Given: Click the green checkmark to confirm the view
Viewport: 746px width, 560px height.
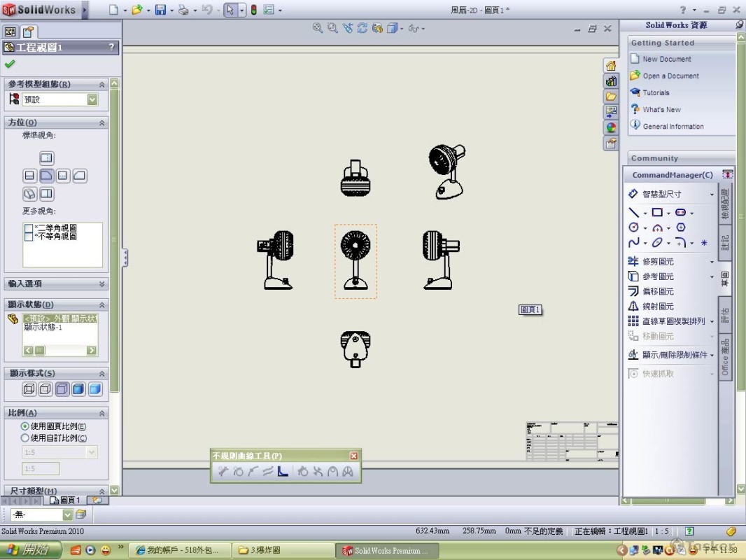Looking at the screenshot, I should point(10,64).
